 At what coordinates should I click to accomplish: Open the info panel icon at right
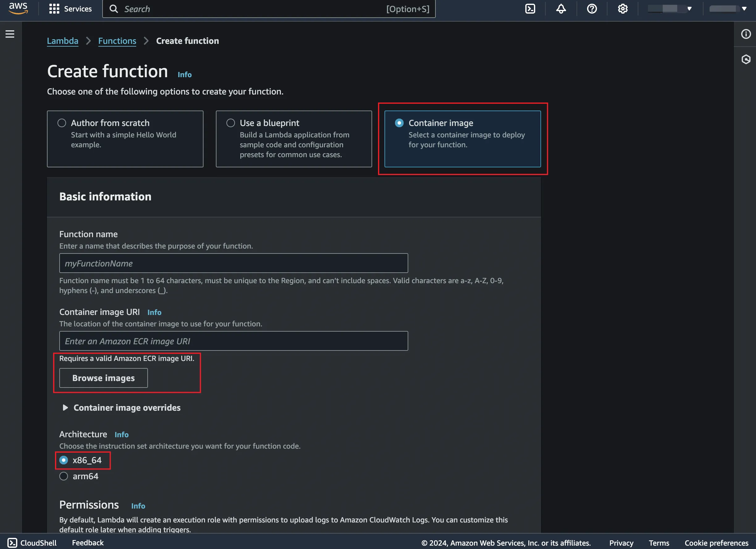746,34
